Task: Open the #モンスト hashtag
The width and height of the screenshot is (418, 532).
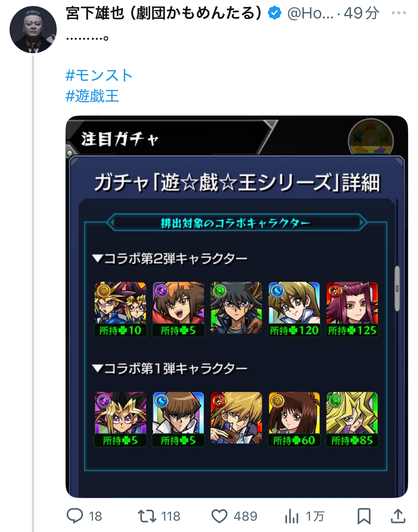Action: point(99,76)
